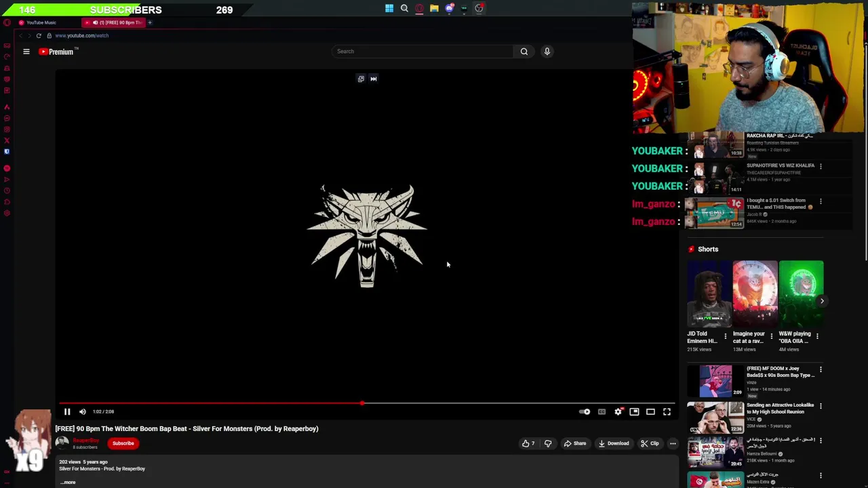Switch to miniplayer mode

point(634,411)
